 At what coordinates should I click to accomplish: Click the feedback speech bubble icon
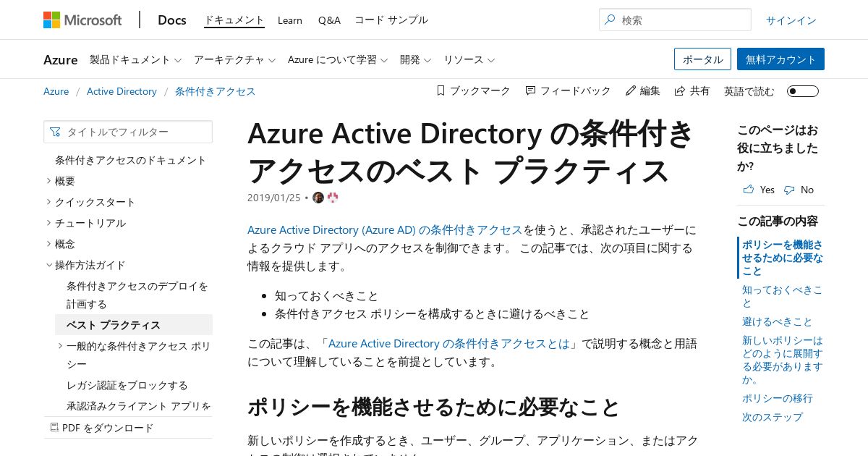tap(530, 90)
